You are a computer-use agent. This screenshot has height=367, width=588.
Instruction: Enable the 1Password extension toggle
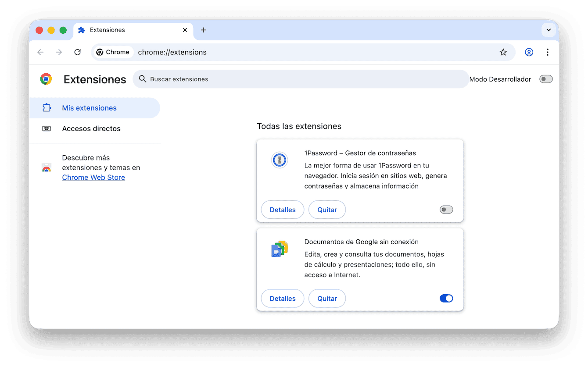click(446, 210)
